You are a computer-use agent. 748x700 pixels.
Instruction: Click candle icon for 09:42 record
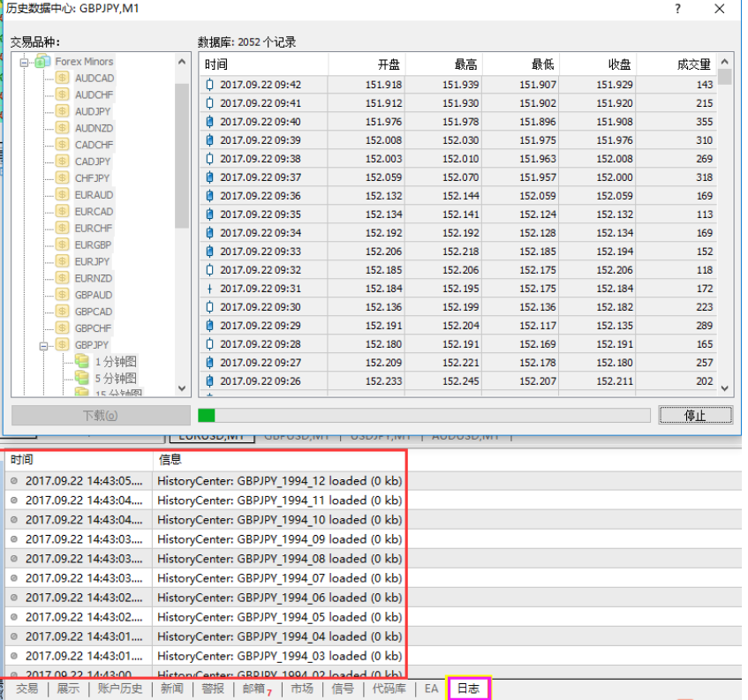(x=209, y=85)
